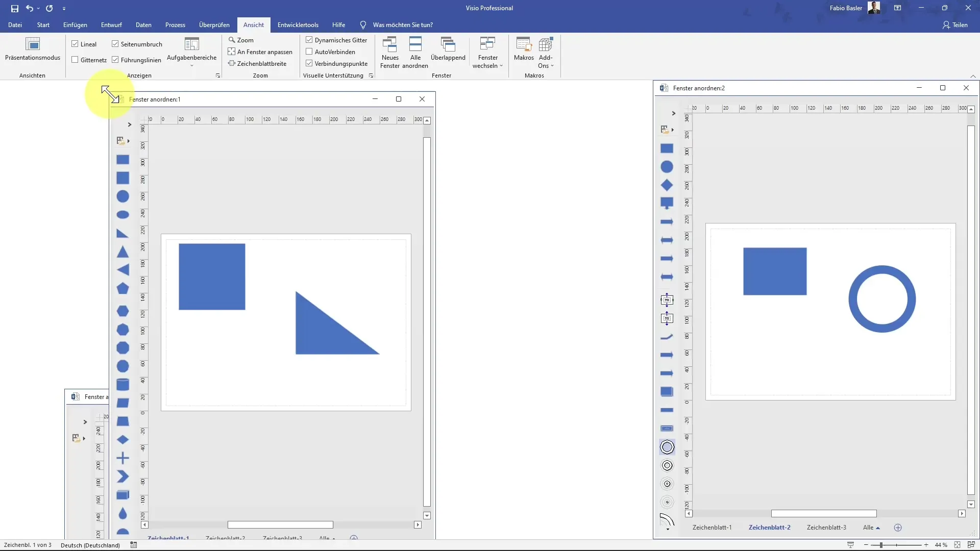Click Deutsch (Deutschland) language in status bar
The height and width of the screenshot is (551, 980).
tap(90, 545)
